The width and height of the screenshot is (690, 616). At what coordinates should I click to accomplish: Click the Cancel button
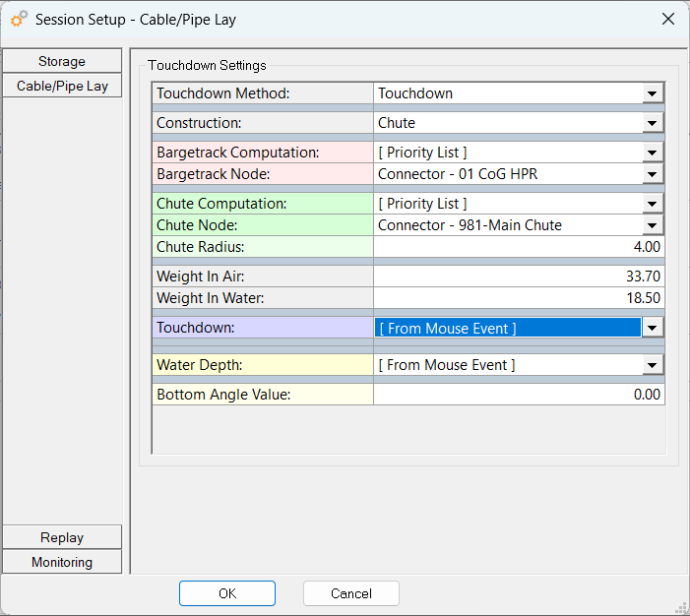(350, 593)
